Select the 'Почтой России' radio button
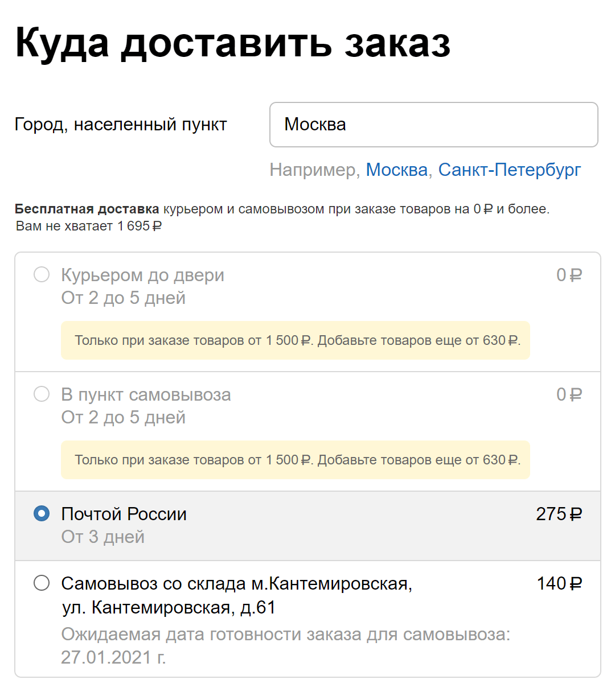Viewport: 615px width, 700px height. point(42,514)
